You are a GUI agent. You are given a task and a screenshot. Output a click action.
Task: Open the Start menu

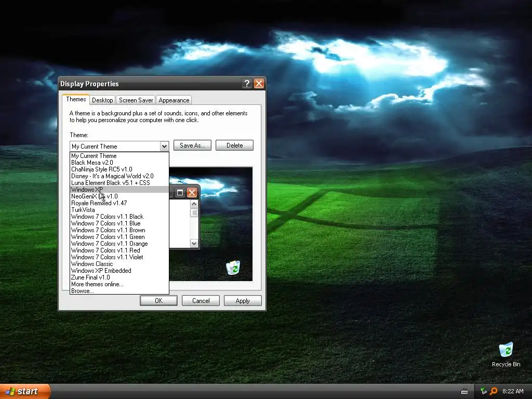click(25, 391)
